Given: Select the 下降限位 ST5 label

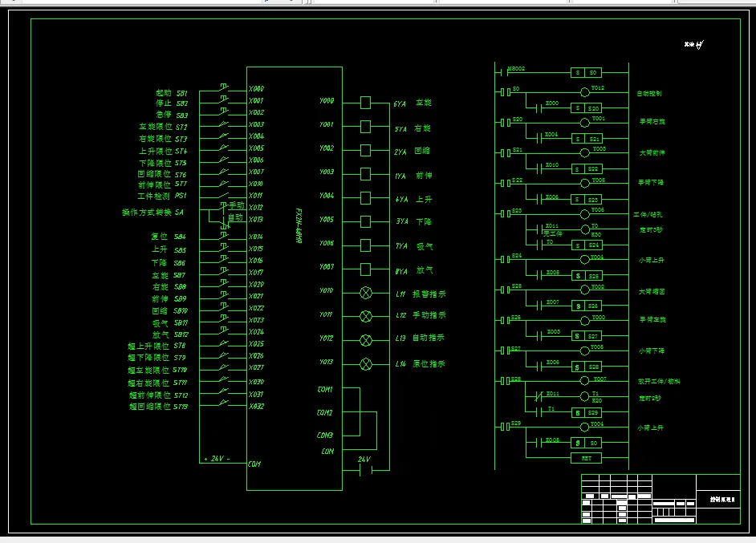Looking at the screenshot, I should (162, 163).
